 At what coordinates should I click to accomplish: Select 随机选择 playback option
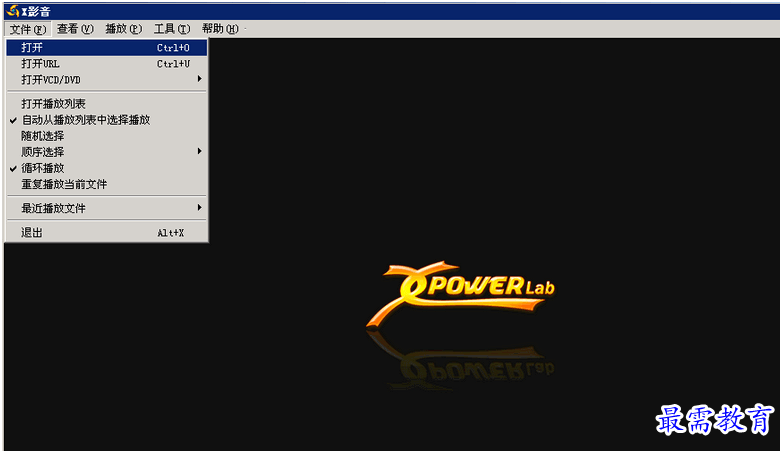click(x=106, y=136)
